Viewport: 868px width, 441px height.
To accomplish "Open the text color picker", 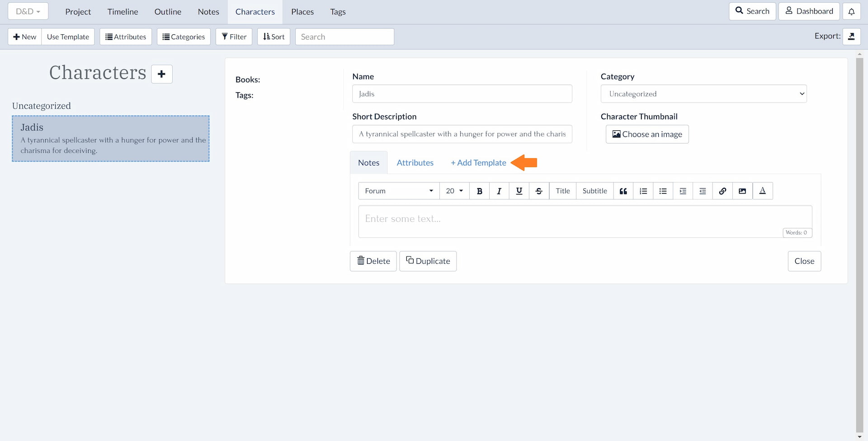I will [762, 191].
